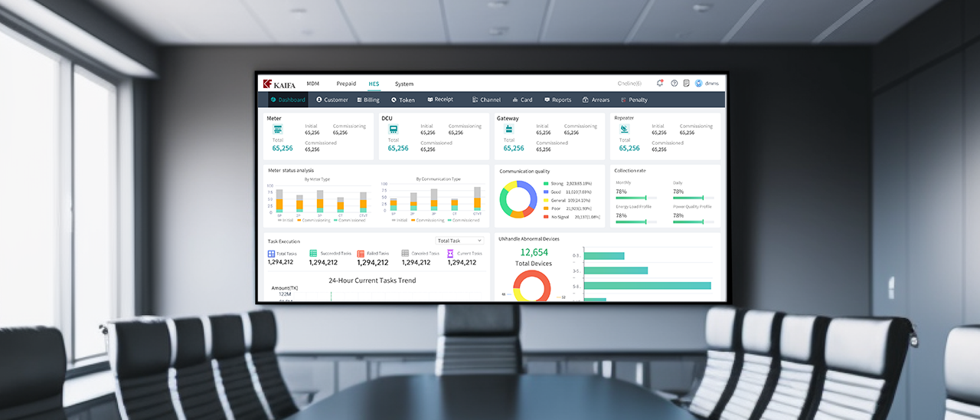Click the longest bar in Unhandle Abnormal Devices
Screen dimensions: 980x420
click(647, 286)
